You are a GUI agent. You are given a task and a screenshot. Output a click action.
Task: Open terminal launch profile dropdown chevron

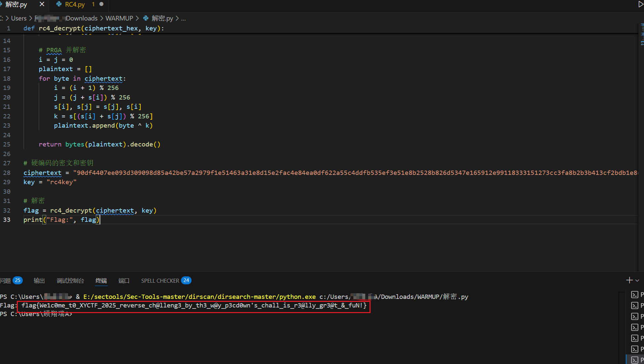point(638,280)
